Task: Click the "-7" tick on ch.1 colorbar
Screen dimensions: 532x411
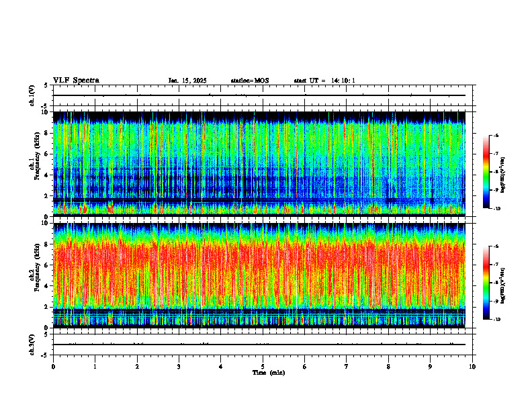Action: tap(496, 154)
